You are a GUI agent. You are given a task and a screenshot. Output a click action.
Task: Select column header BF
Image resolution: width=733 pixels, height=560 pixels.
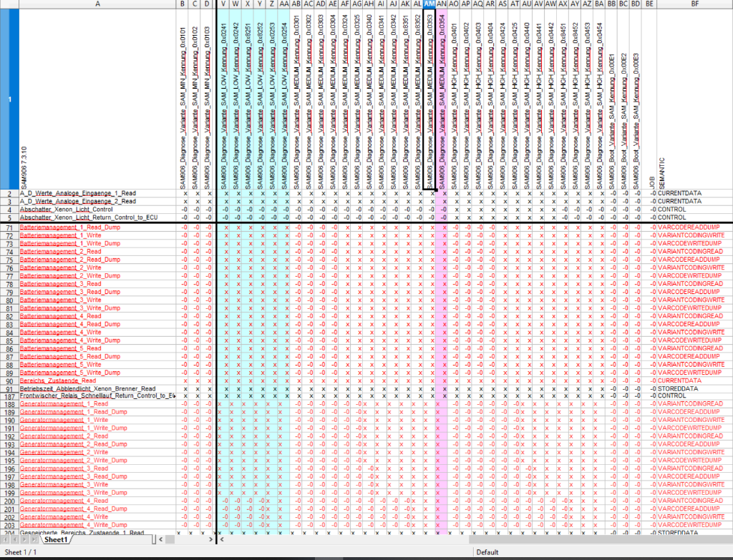pos(694,4)
